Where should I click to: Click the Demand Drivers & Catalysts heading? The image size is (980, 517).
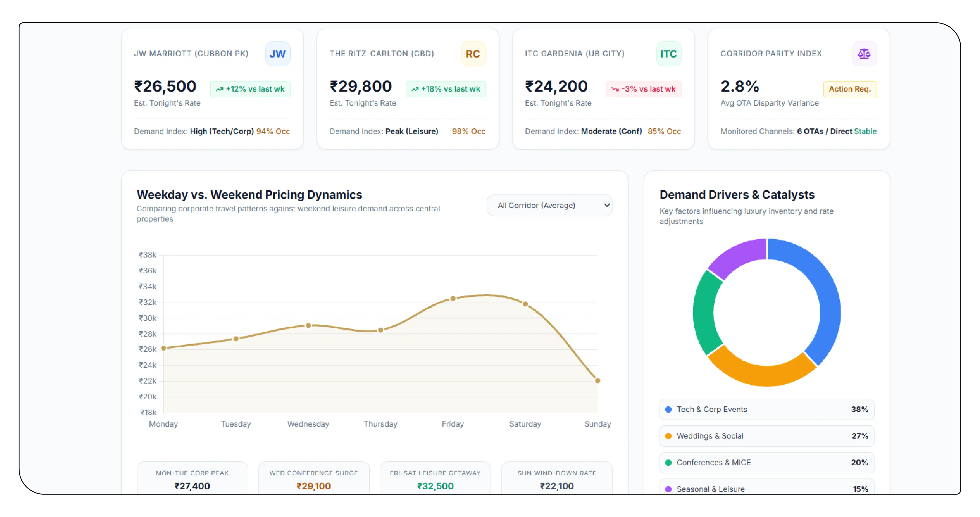[737, 195]
